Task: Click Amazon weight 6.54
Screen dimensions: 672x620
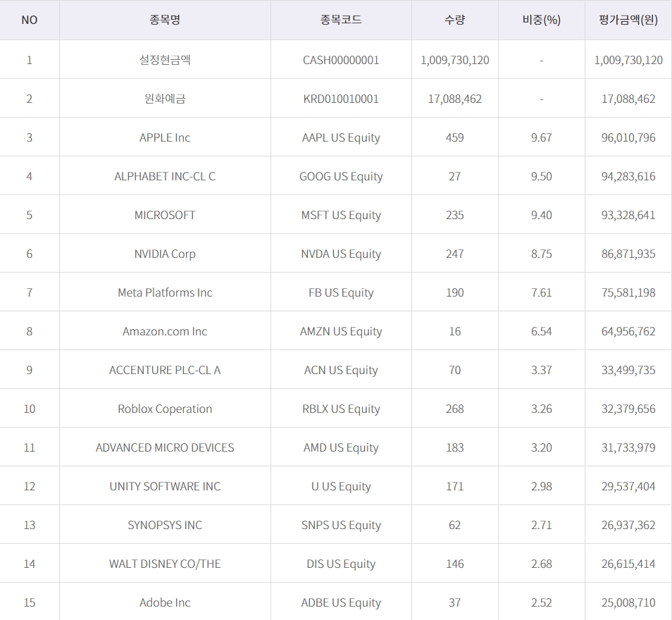Action: tap(541, 331)
